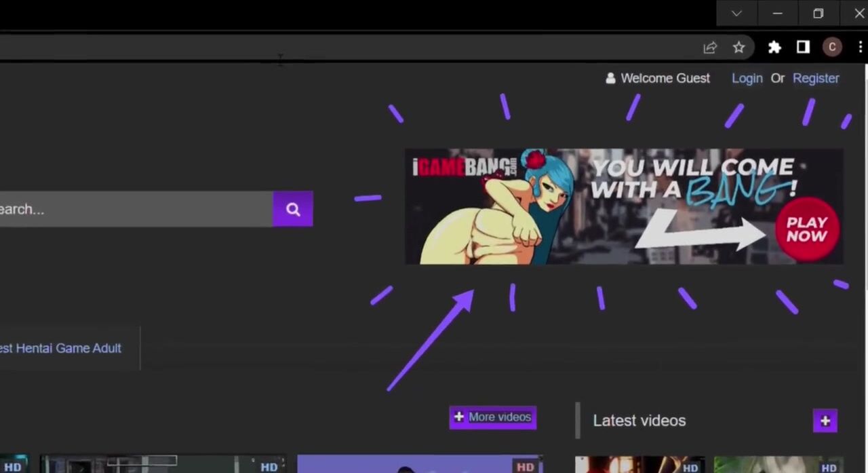The height and width of the screenshot is (473, 868).
Task: Click the More videos button
Action: [492, 417]
